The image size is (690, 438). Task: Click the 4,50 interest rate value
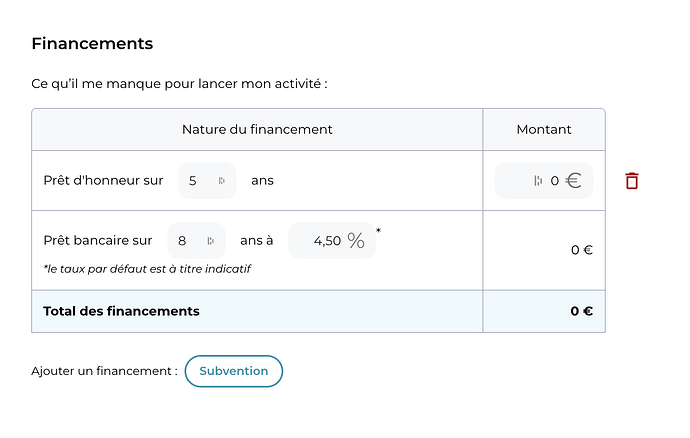tap(327, 241)
